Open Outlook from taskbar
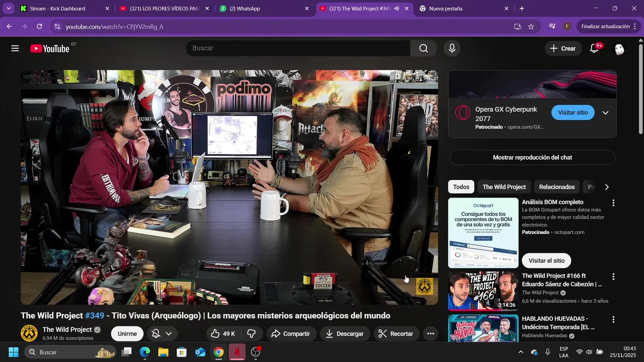Image resolution: width=644 pixels, height=362 pixels. point(200,352)
